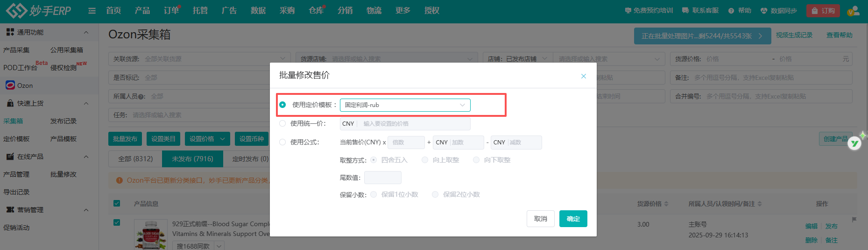Select the 使用统一价 radio option

(x=282, y=123)
